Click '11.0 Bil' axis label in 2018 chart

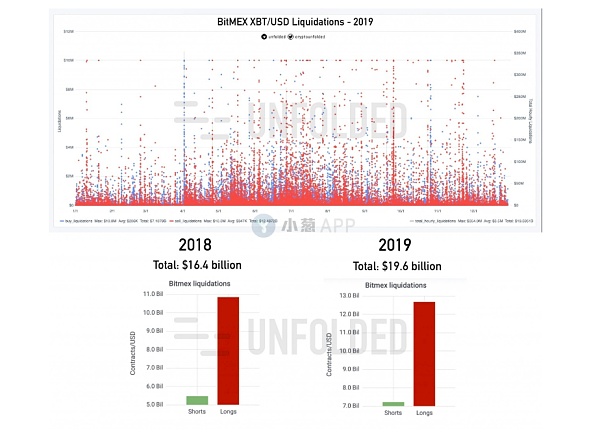[153, 294]
